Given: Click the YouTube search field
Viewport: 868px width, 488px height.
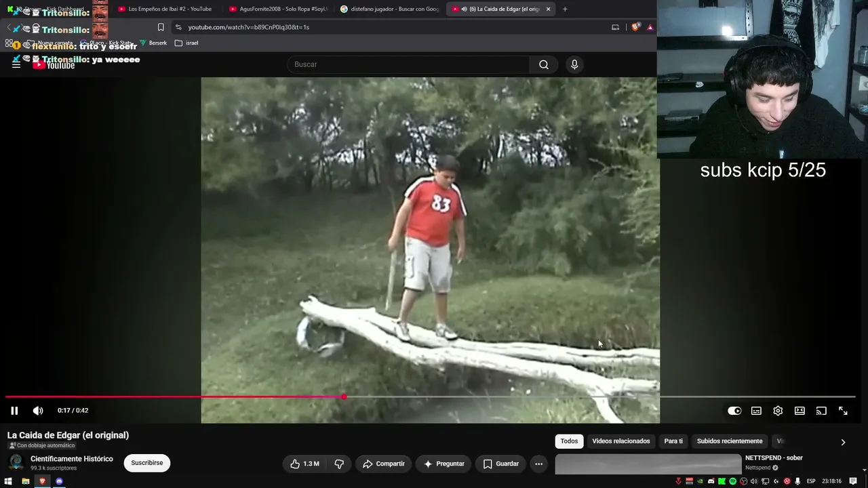Looking at the screenshot, I should 409,64.
